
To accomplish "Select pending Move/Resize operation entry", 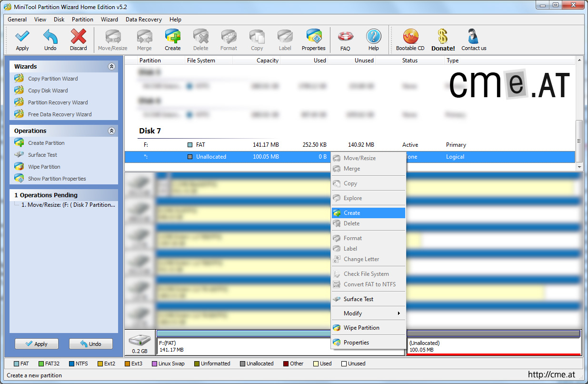I will coord(68,205).
